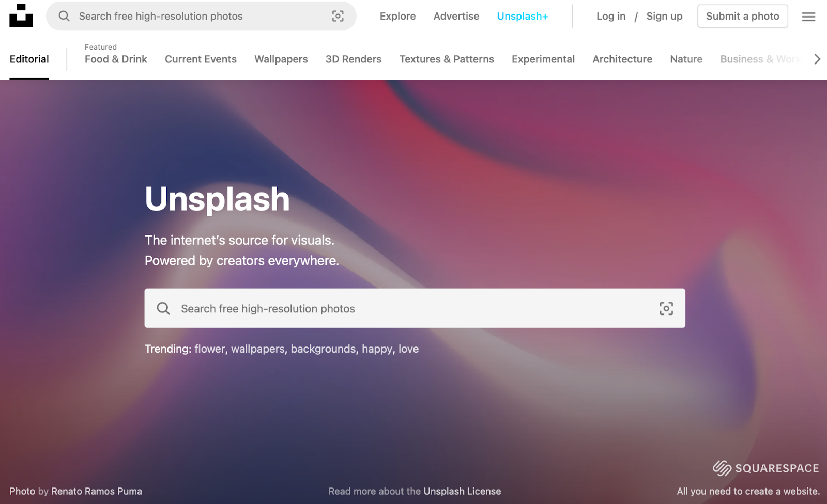Viewport: 827px width, 504px height.
Task: Click "All you need to create a website."
Action: (748, 491)
